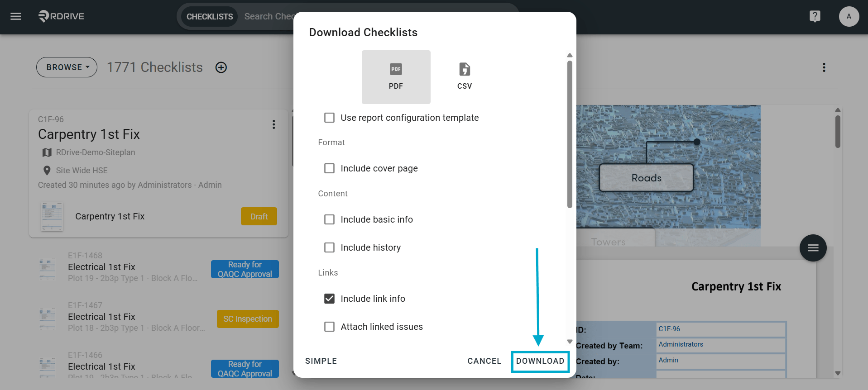Viewport: 868px width, 390px height.
Task: Click Administrators team value in preview
Action: 681,344
